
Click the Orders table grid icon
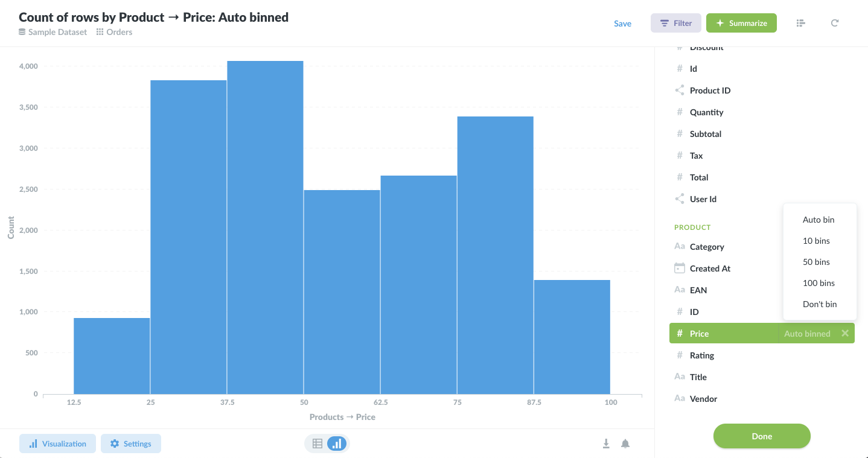pyautogui.click(x=100, y=32)
